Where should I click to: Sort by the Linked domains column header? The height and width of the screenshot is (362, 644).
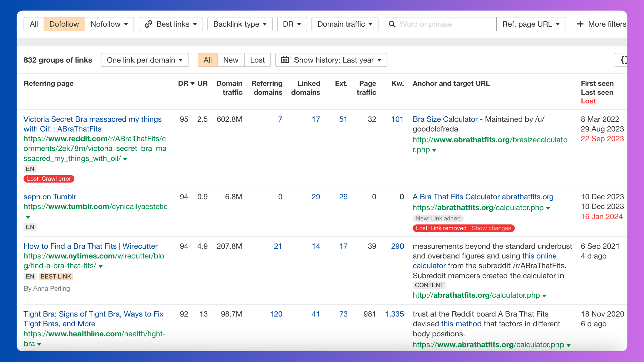click(x=306, y=88)
